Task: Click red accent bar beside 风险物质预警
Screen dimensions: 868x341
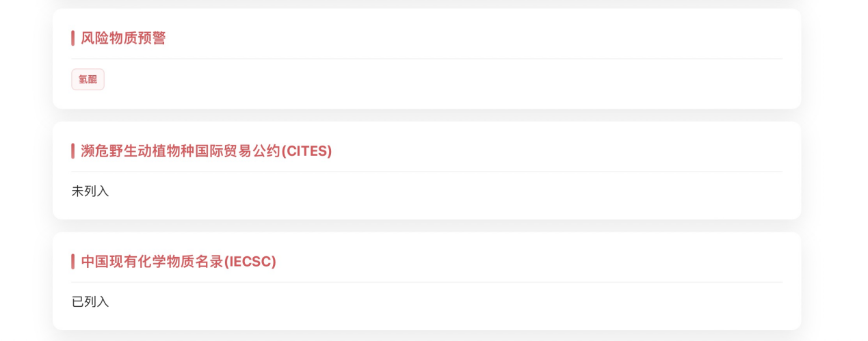Action: [73, 38]
